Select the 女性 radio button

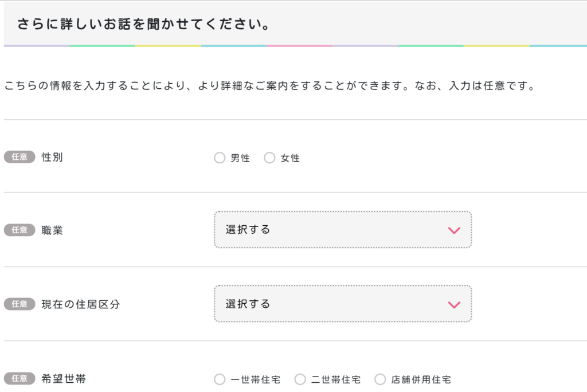(269, 158)
